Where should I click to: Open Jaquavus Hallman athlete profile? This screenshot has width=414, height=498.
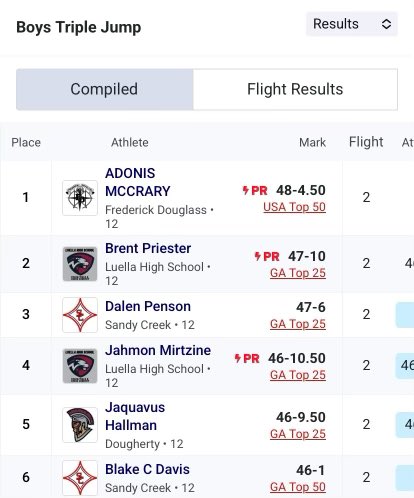point(135,416)
